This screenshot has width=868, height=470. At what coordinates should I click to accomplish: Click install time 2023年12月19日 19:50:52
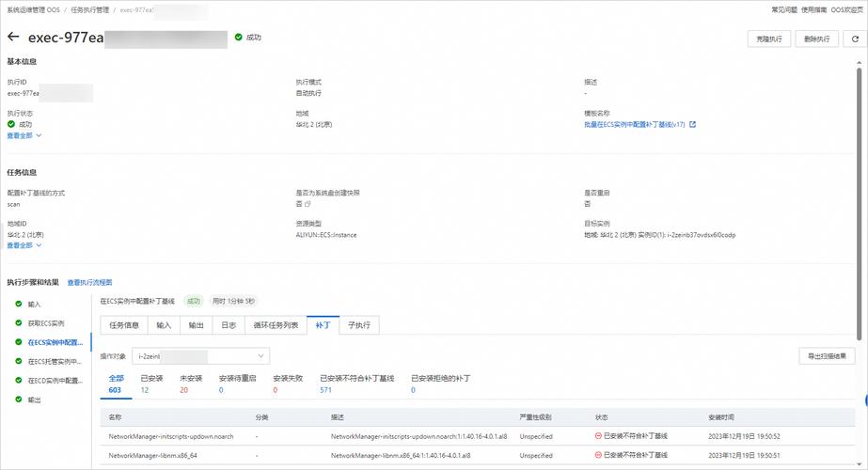[x=744, y=437]
